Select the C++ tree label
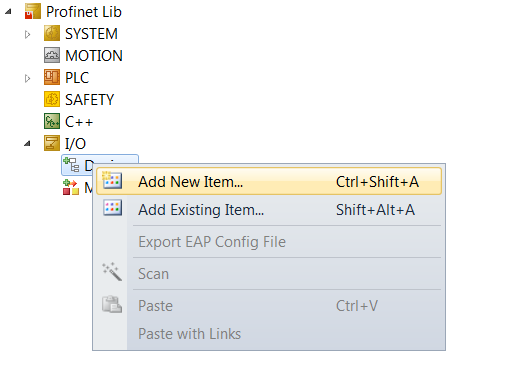The height and width of the screenshot is (365, 507). (79, 122)
